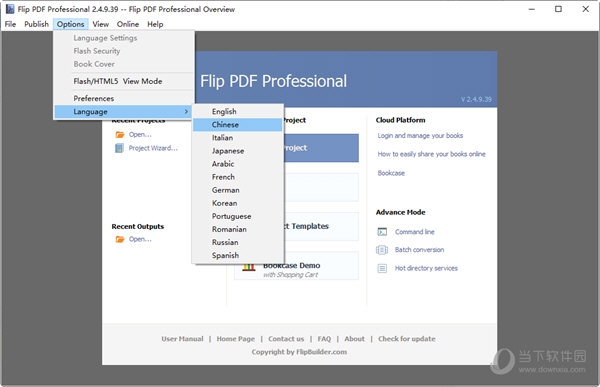Image resolution: width=600 pixels, height=387 pixels.
Task: Select French language
Action: coord(238,177)
